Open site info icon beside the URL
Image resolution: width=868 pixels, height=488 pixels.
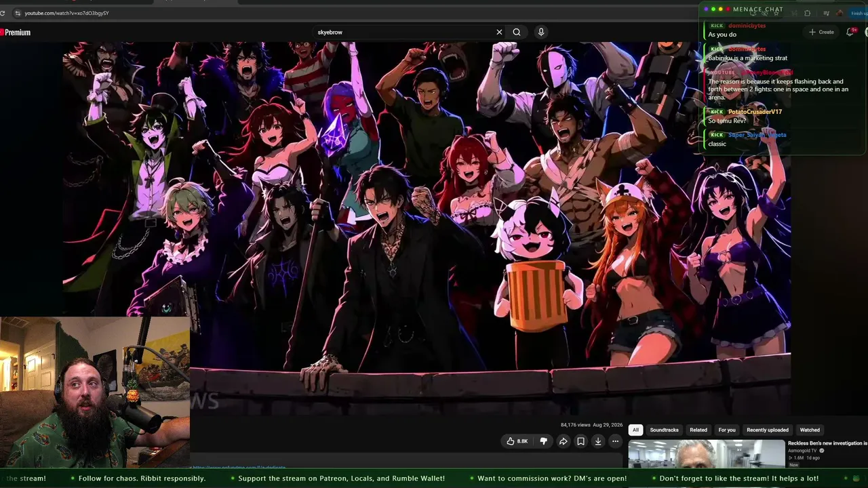18,13
